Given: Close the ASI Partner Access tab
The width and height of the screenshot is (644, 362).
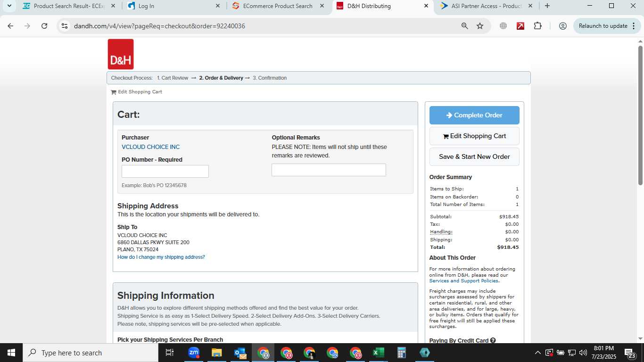Looking at the screenshot, I should pos(530,6).
